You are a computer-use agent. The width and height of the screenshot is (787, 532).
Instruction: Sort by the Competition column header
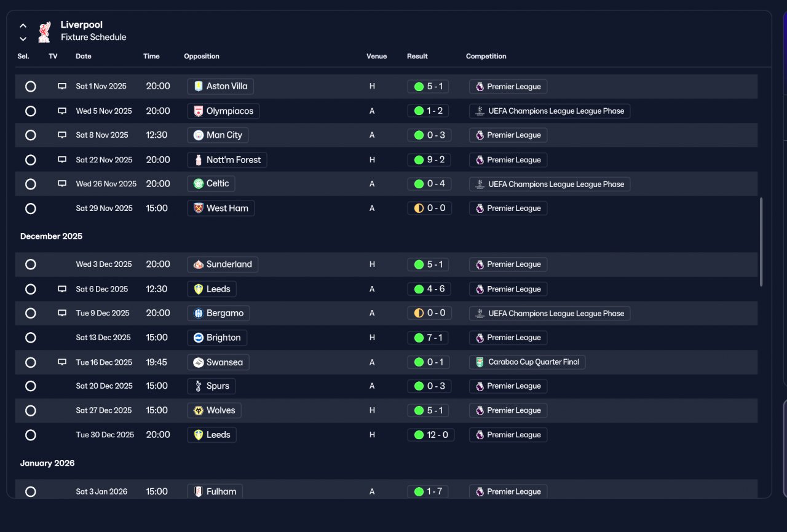(486, 56)
